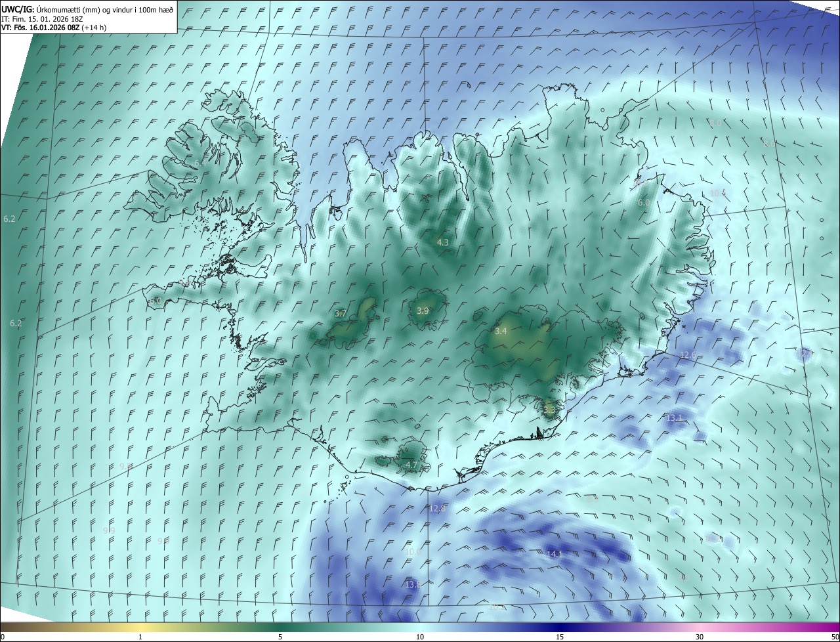Click the 0 tick on the color scale
Screen dimensions: 840x642
pos(2,637)
